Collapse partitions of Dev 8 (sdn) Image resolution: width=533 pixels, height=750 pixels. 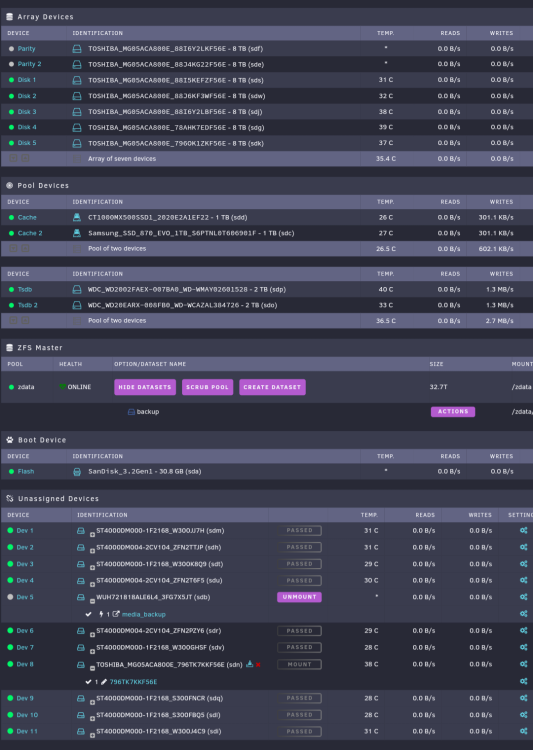coord(92,668)
